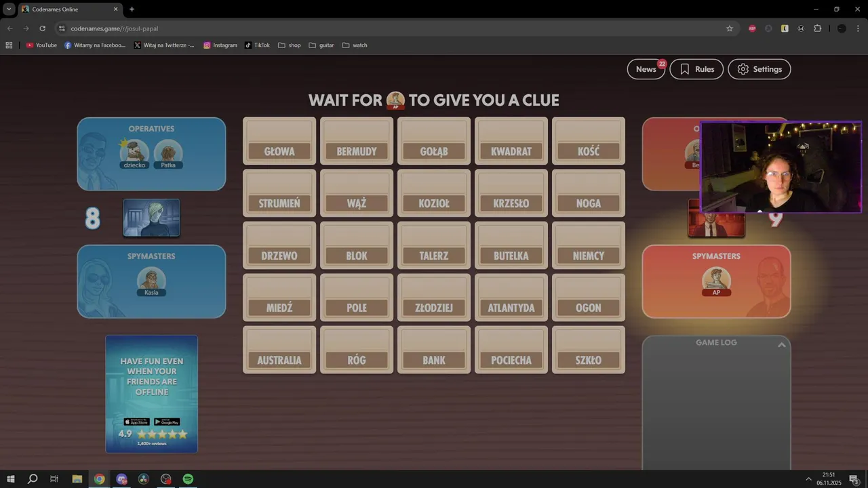
Task: Open the Twitter bookmark
Action: tap(164, 45)
